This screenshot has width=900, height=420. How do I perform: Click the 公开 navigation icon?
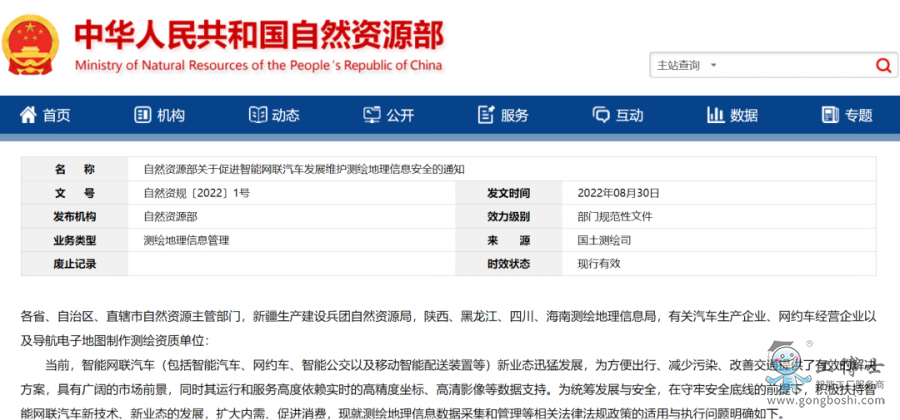click(x=371, y=115)
